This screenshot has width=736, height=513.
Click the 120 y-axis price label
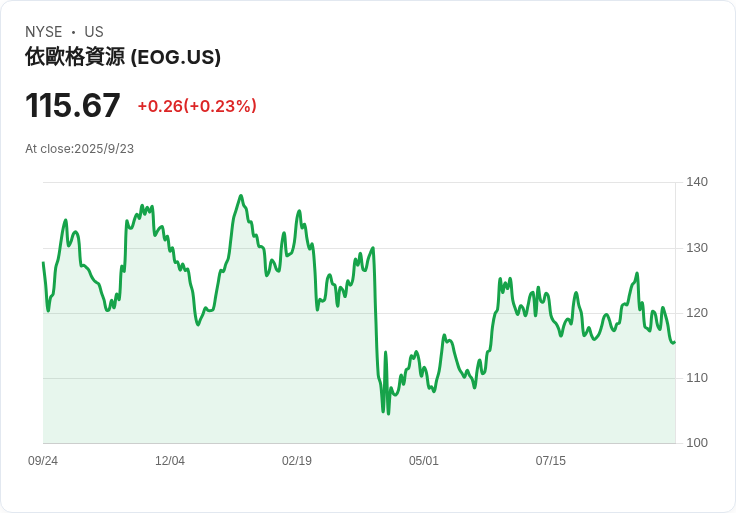[x=697, y=313]
